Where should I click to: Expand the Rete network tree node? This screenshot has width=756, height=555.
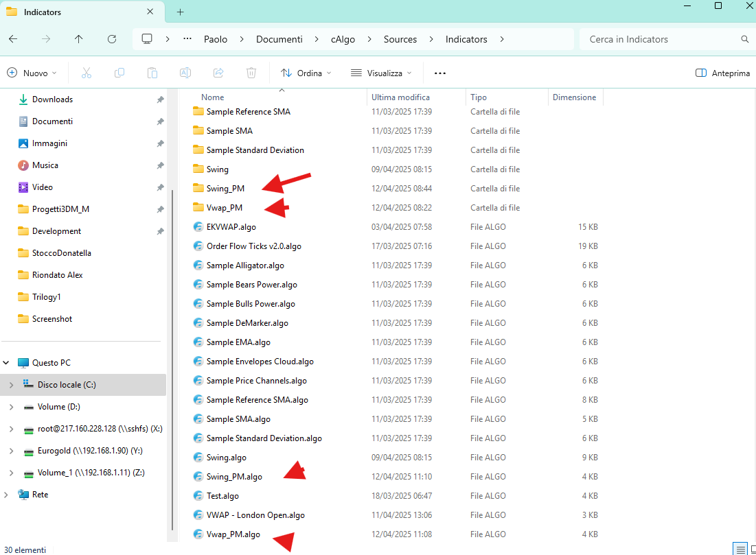click(8, 495)
